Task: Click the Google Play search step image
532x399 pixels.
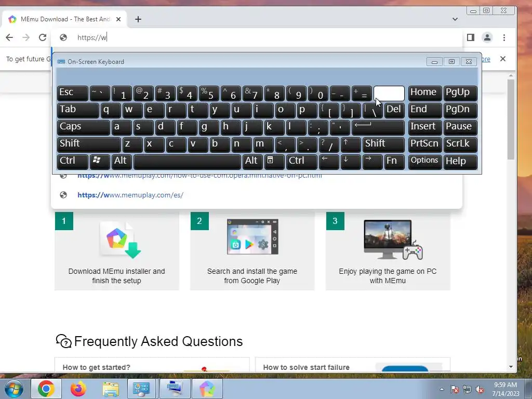Action: (x=252, y=236)
